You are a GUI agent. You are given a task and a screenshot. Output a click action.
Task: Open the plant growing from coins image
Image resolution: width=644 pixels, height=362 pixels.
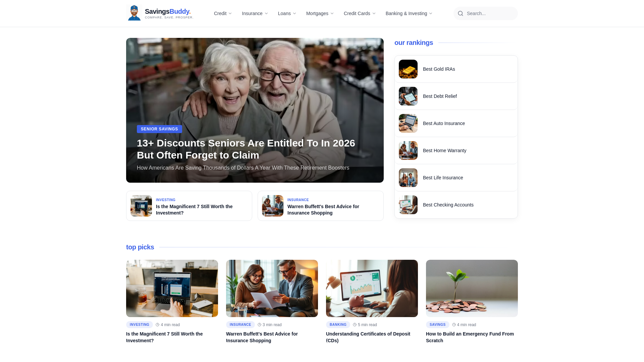472,288
